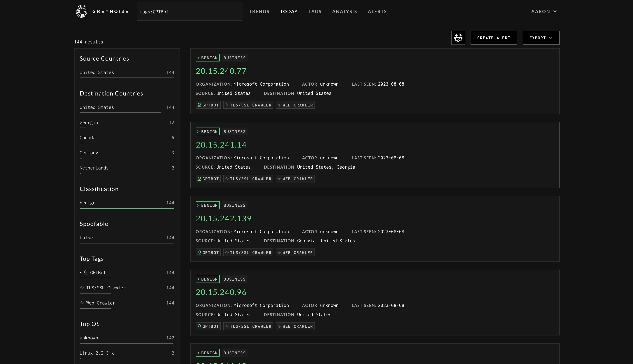
Task: Click the GreyNoise logo
Action: click(x=81, y=11)
